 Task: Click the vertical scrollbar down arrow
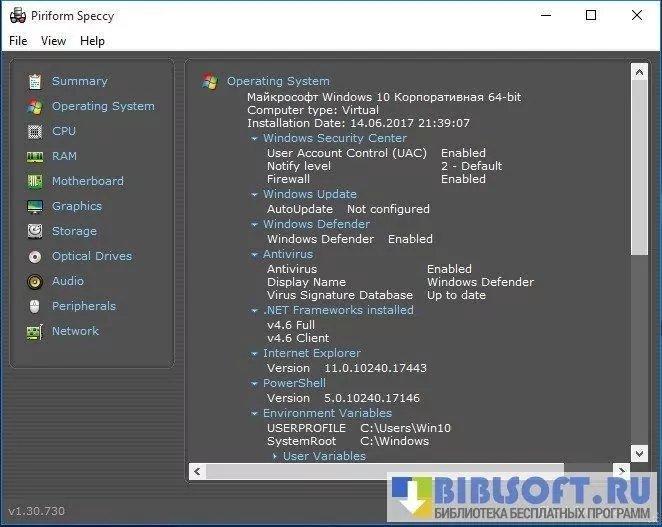pos(640,454)
